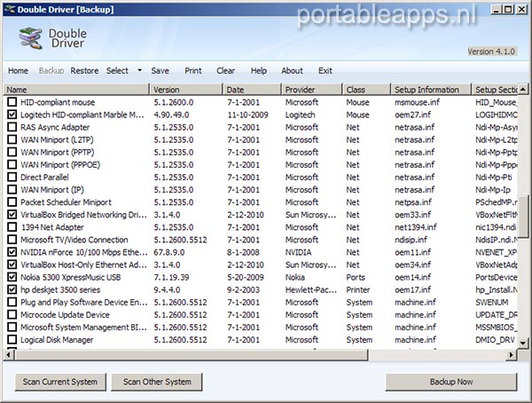Viewport: 532px width, 403px height.
Task: Click the Clear menu item
Action: tap(225, 71)
